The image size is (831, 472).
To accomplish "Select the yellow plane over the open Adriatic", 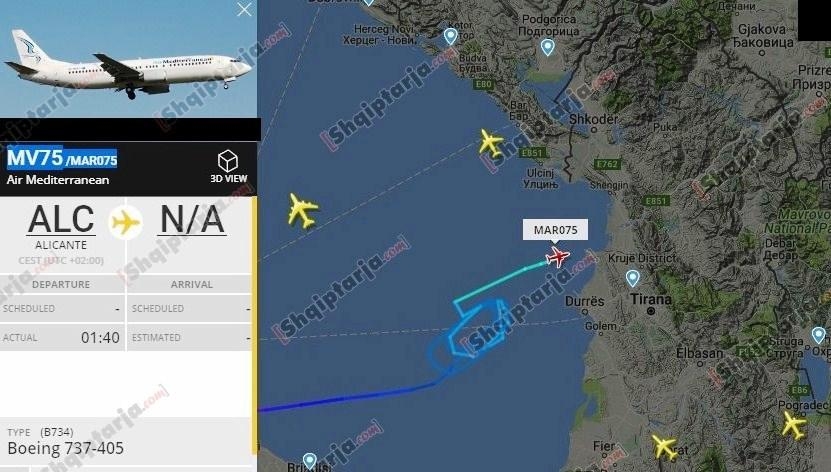I will click(303, 211).
